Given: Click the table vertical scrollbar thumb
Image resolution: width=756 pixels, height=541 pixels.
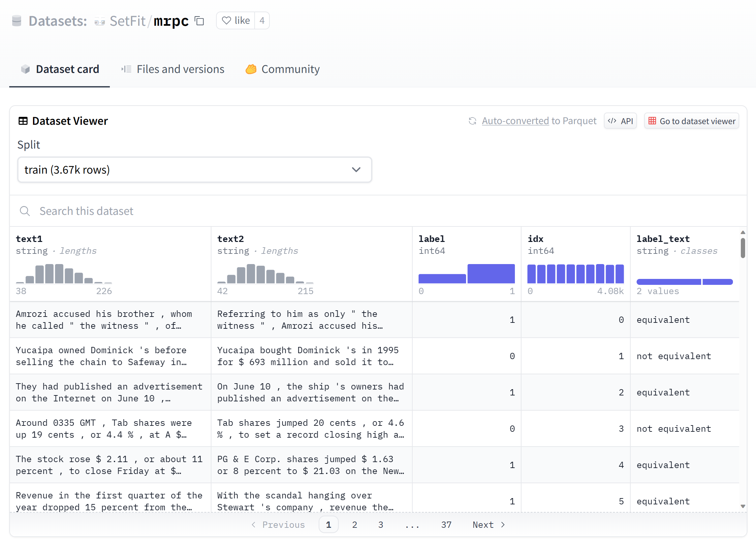Looking at the screenshot, I should coord(742,248).
